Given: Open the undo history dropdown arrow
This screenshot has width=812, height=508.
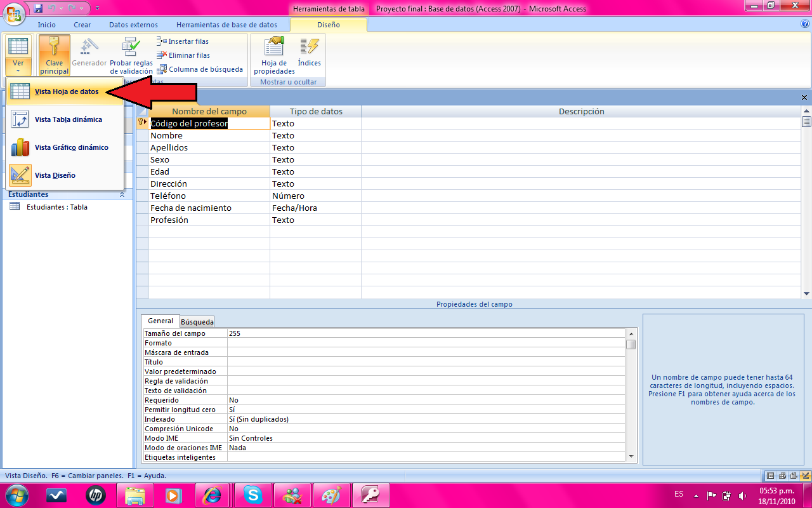Looking at the screenshot, I should coord(62,8).
